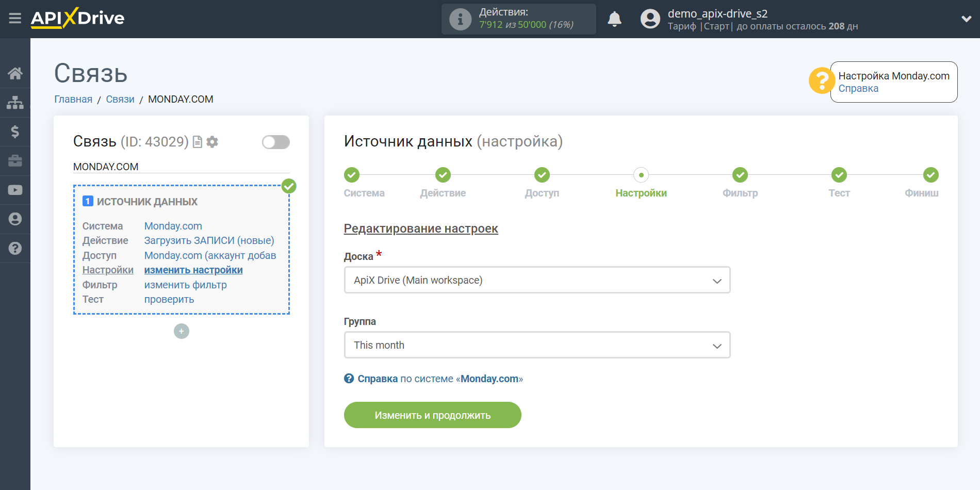980x490 pixels.
Task: Expand the account menu chevron
Action: [x=966, y=19]
